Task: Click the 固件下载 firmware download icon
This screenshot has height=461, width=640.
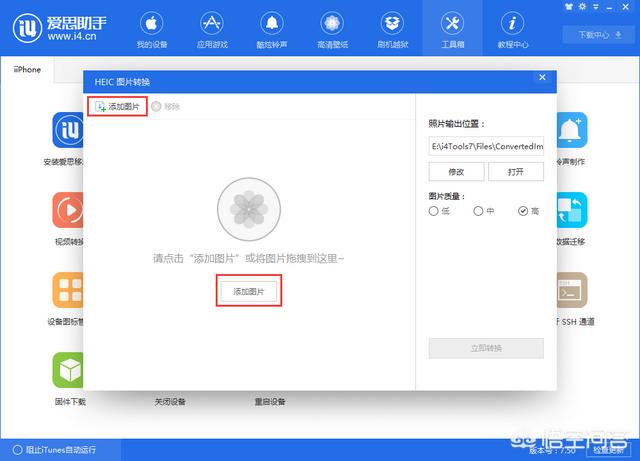Action: 70,371
